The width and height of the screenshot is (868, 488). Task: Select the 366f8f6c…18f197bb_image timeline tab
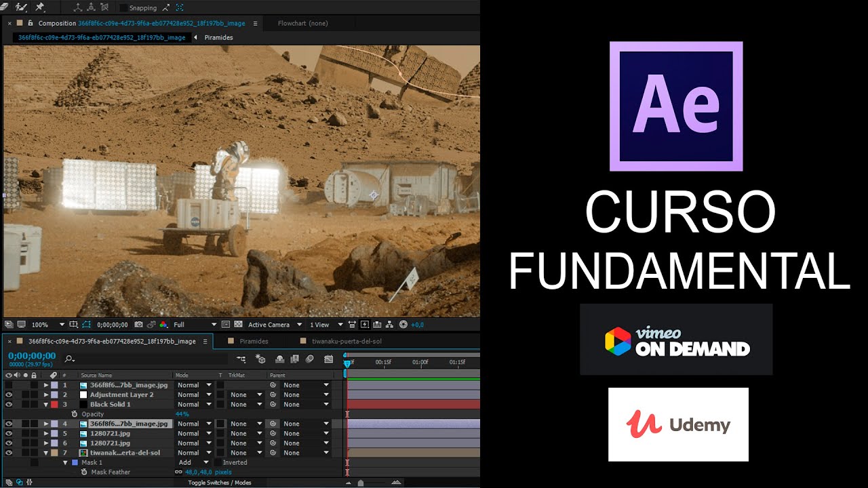pos(111,341)
